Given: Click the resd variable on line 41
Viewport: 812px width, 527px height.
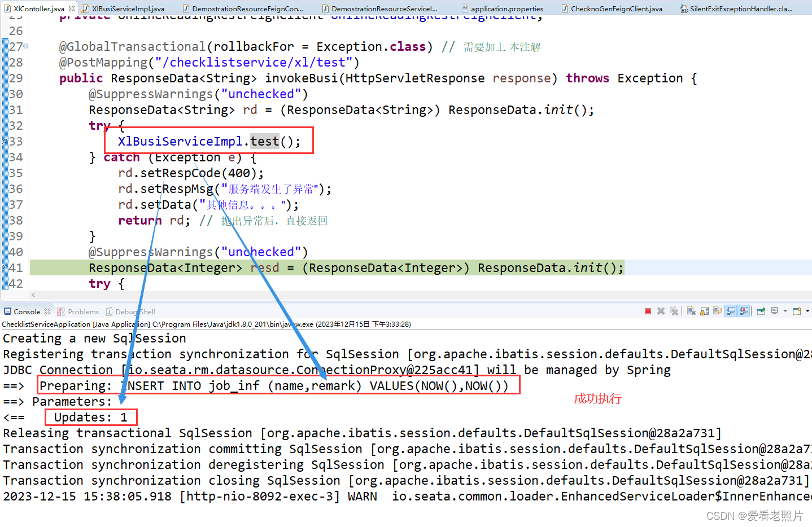Looking at the screenshot, I should [x=265, y=267].
